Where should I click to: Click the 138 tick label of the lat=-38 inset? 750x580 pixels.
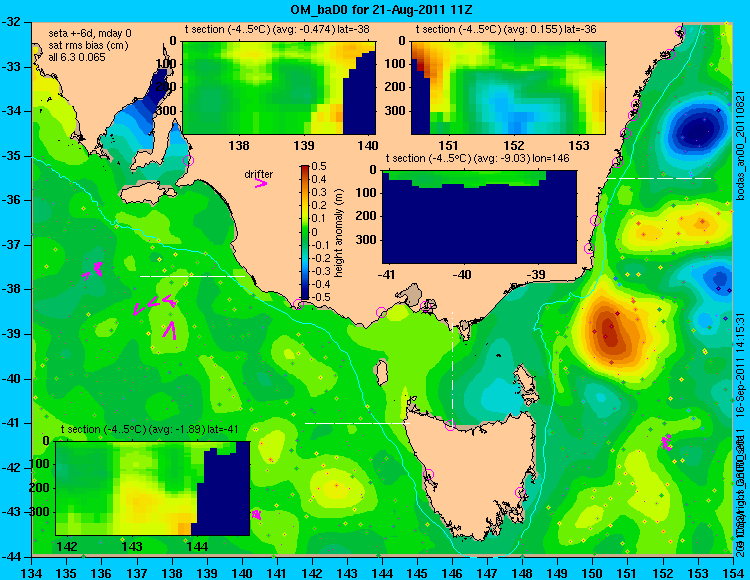[239, 145]
